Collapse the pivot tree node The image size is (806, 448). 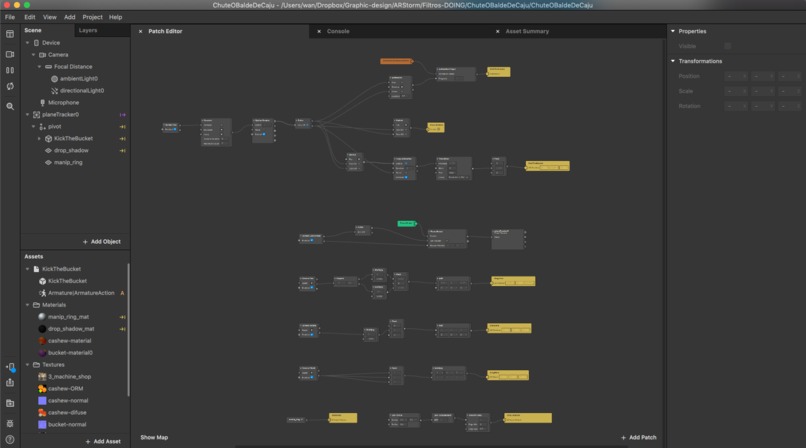(34, 126)
